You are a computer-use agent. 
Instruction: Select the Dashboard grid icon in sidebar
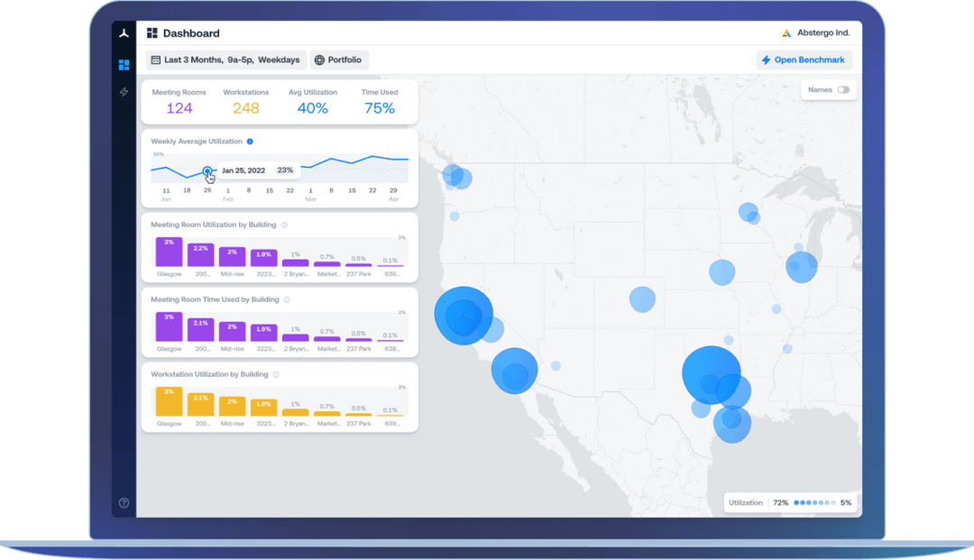[x=124, y=64]
